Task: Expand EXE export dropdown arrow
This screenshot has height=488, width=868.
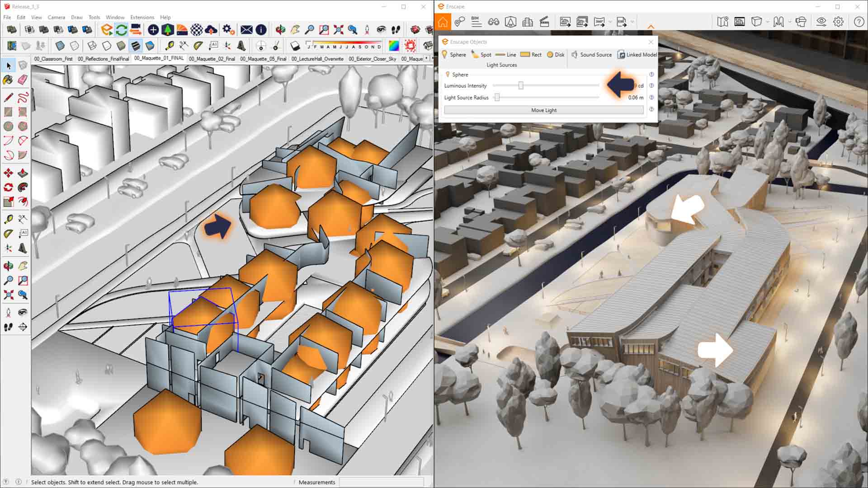Action: 632,22
